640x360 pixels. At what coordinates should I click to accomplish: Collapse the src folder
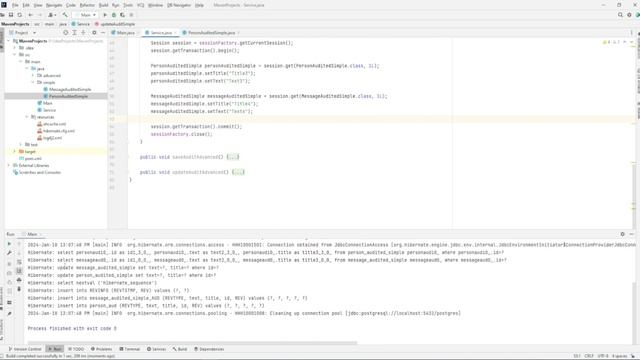(x=15, y=55)
